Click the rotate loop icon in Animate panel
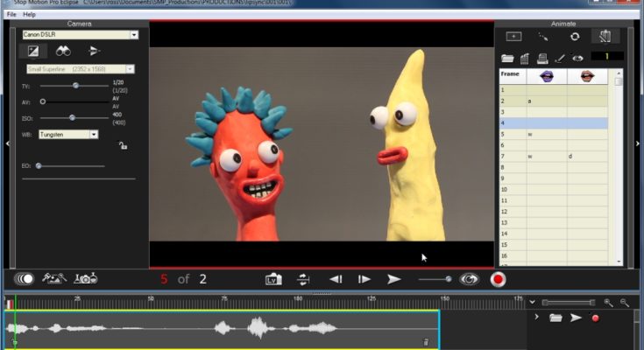644x350 pixels. 575,37
